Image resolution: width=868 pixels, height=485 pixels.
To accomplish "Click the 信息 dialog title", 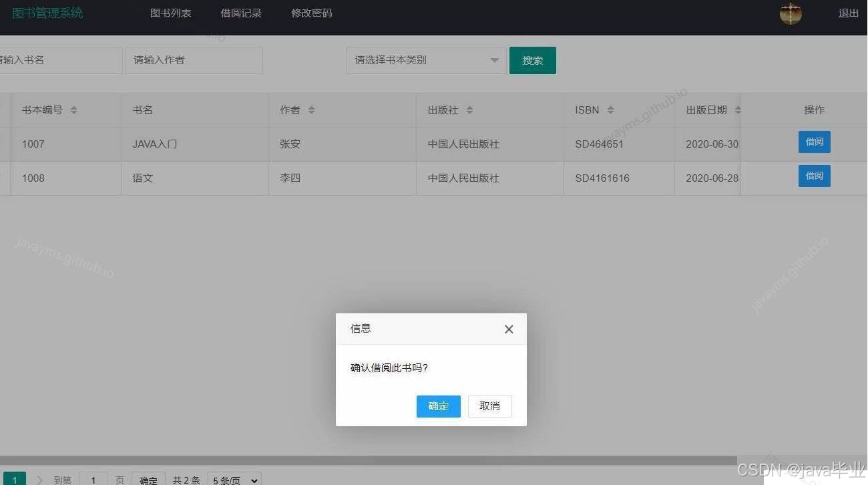I will [x=361, y=329].
